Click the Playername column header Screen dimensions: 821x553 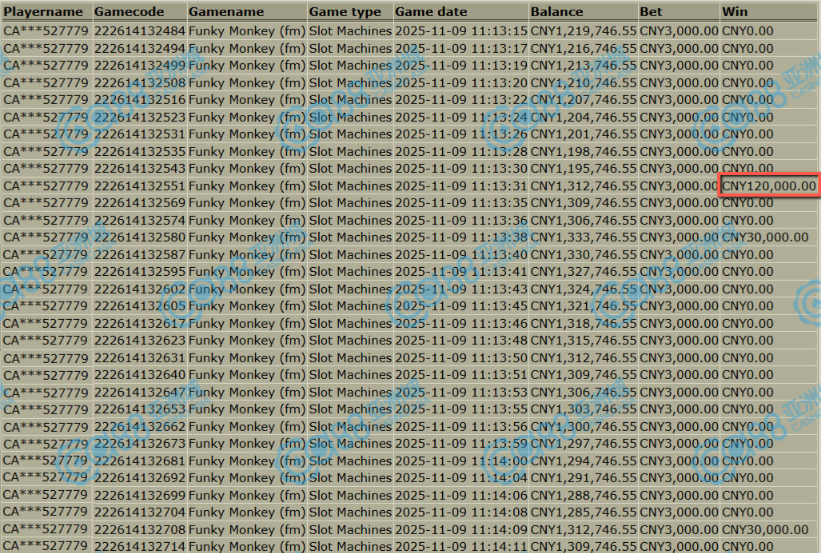[45, 12]
